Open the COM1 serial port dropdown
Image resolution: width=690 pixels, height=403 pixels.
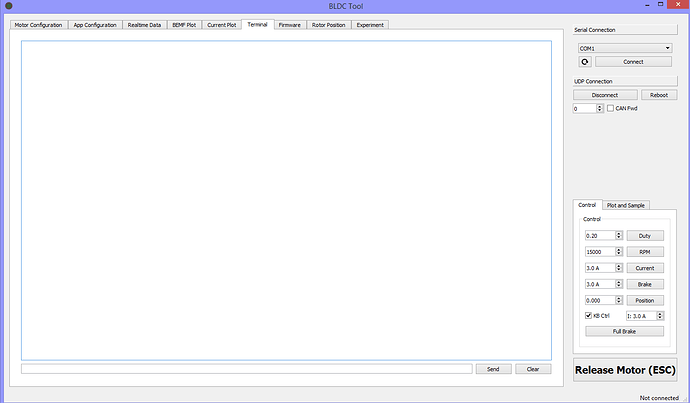(x=625, y=47)
